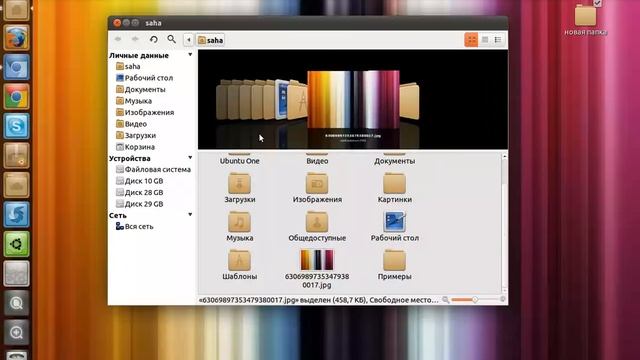Click the saha path bar button
640x360 pixels.
[x=211, y=40]
